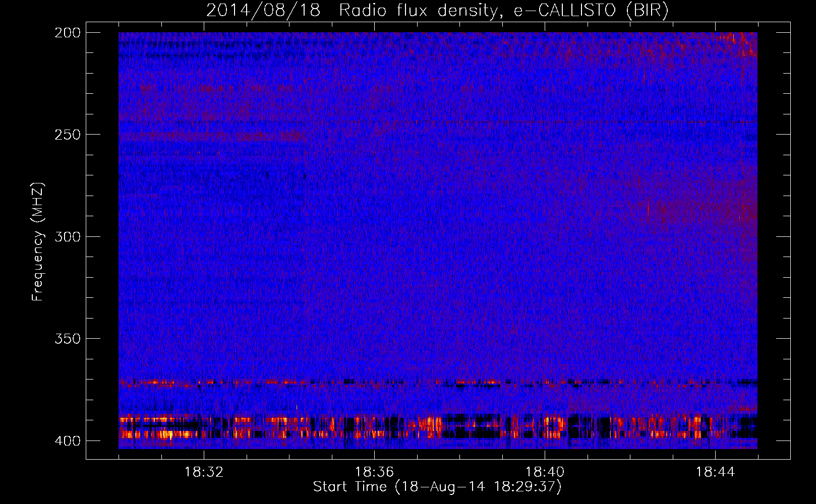Click the 350 frequency tick label
Screen dimensions: 816x504
click(67, 339)
